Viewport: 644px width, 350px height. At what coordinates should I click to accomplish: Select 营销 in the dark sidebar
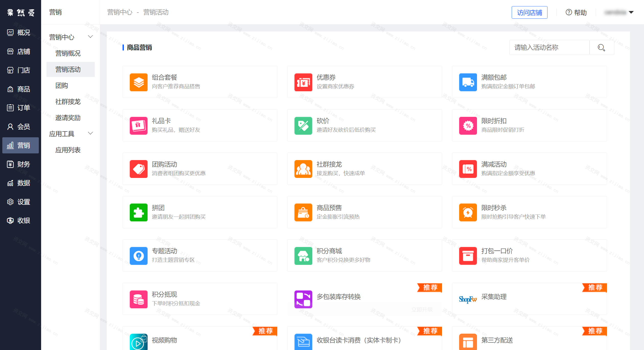pyautogui.click(x=20, y=145)
